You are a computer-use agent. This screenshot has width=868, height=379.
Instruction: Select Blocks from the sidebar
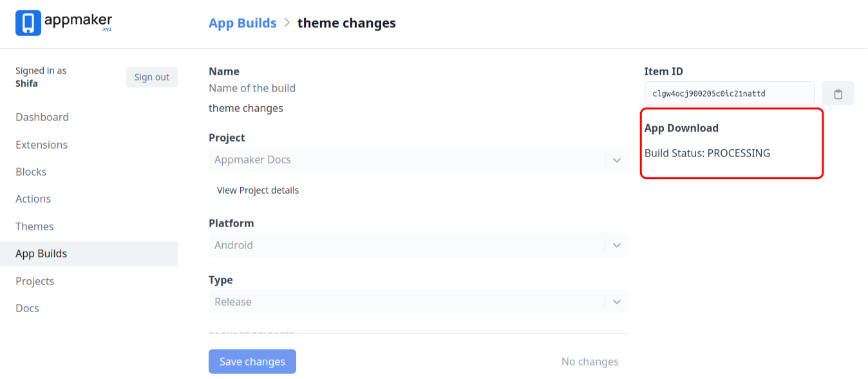[31, 172]
